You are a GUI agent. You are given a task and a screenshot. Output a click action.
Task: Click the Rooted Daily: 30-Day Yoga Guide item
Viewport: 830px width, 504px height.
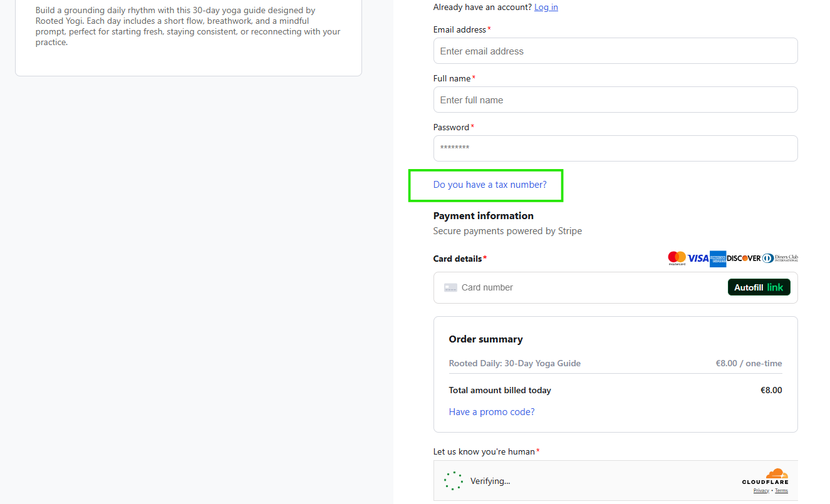click(514, 363)
